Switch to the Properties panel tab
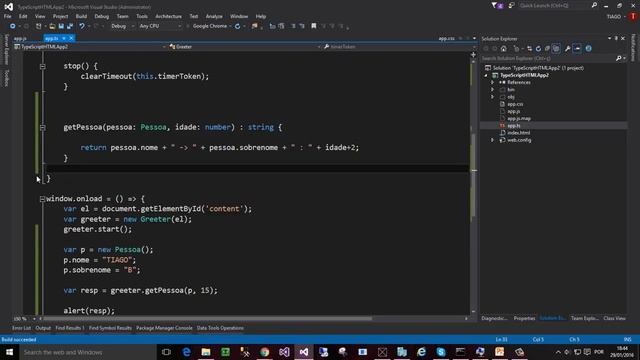The height and width of the screenshot is (360, 640). pyautogui.click(x=524, y=318)
